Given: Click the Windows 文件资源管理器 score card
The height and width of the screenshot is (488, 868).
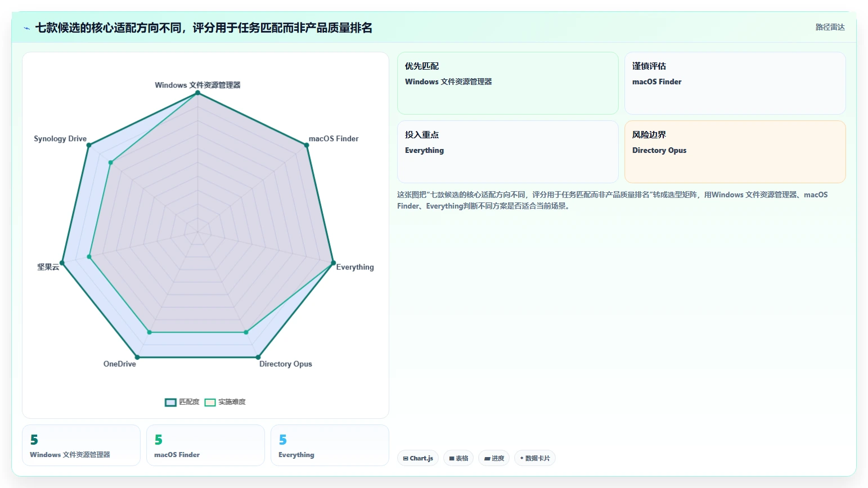Looking at the screenshot, I should [x=81, y=445].
